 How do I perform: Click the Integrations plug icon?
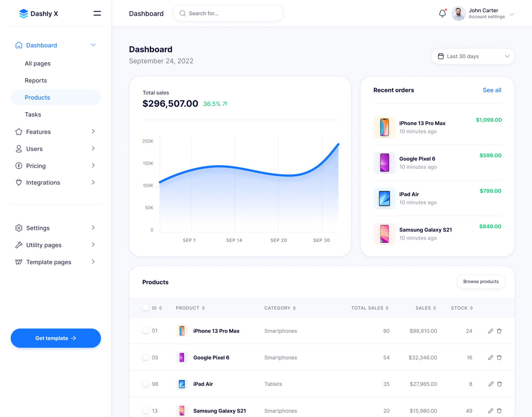coord(19,183)
